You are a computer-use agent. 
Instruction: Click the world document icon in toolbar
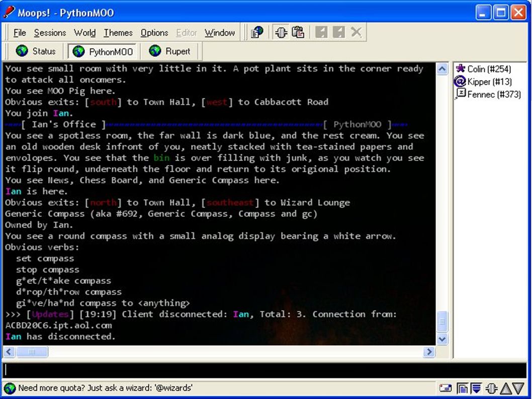point(257,33)
